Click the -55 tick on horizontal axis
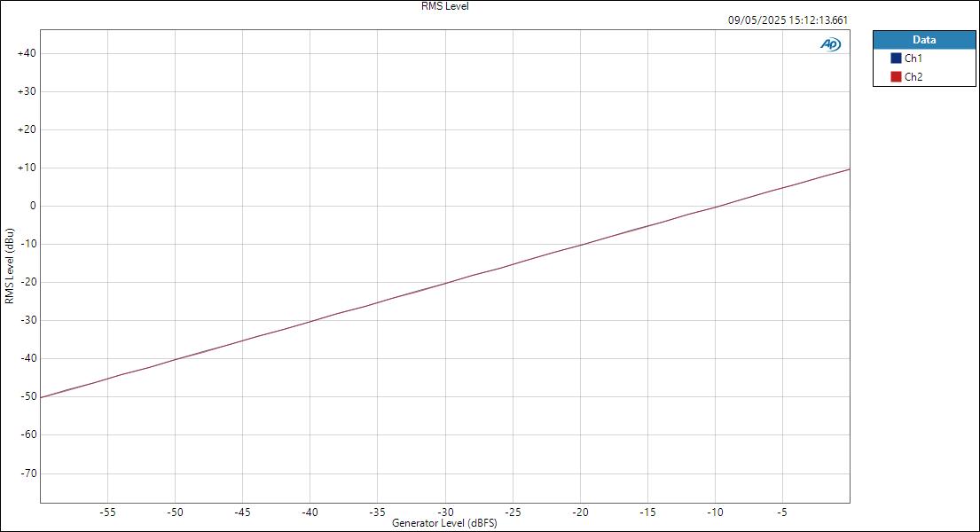The width and height of the screenshot is (980, 532). 107,512
